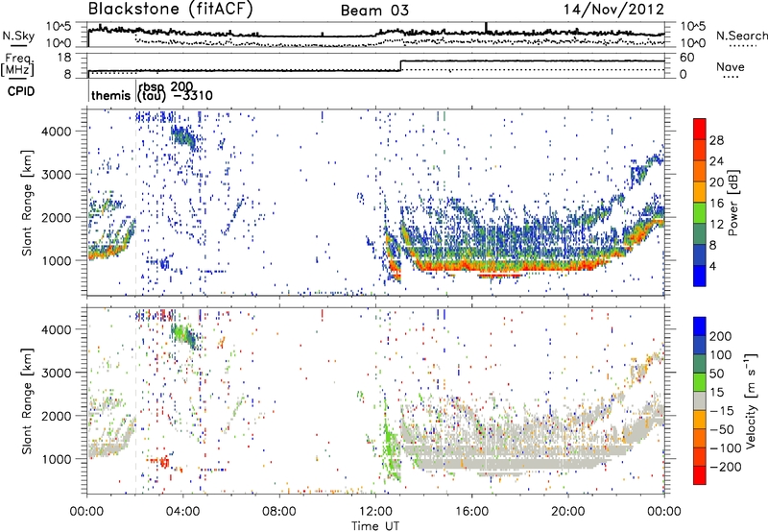768x532 pixels.
Task: Select the 'Time UT' axis title
Action: pyautogui.click(x=375, y=526)
